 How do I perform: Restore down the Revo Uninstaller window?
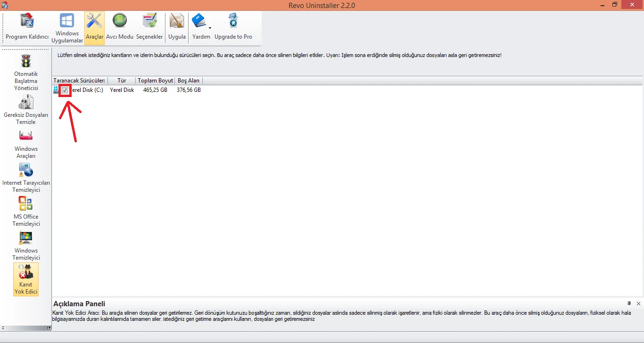click(x=614, y=5)
